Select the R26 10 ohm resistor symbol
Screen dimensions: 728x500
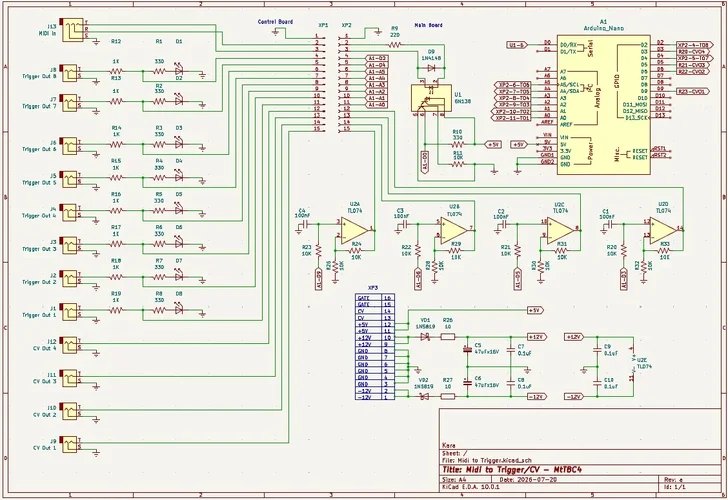448,337
